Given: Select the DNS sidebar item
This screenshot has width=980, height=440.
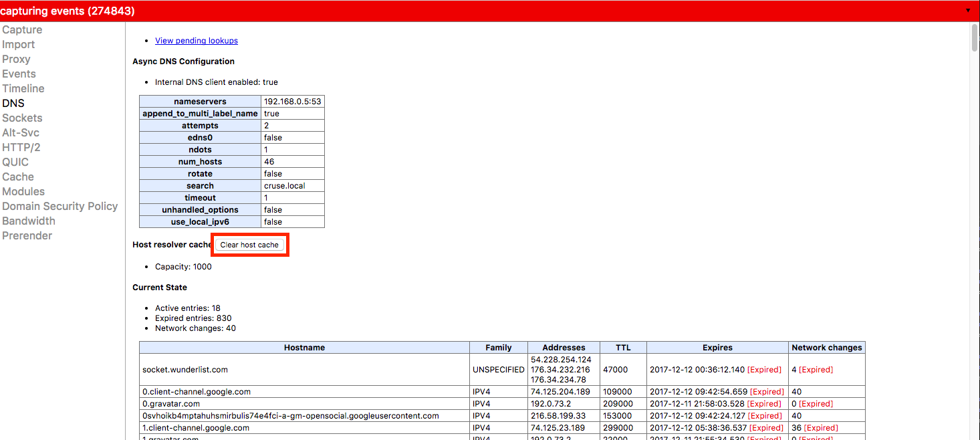Looking at the screenshot, I should pos(13,103).
